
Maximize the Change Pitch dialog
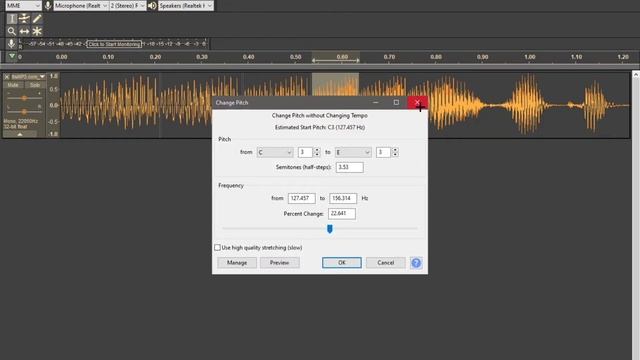point(396,102)
